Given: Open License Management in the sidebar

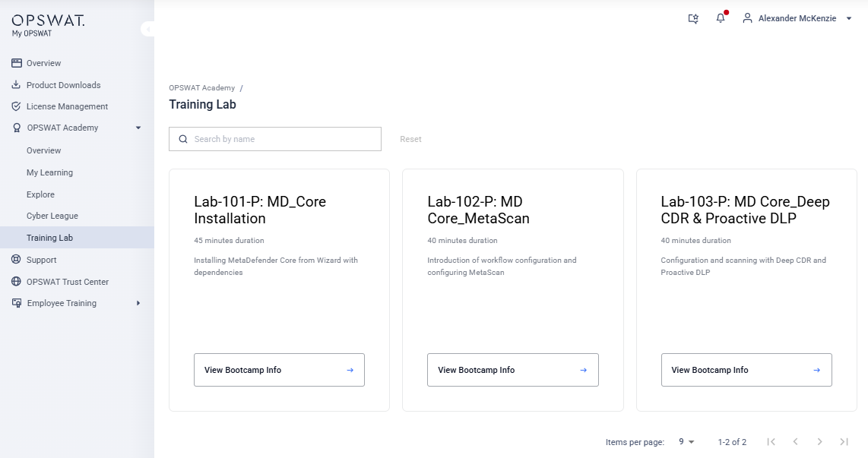Looking at the screenshot, I should [67, 106].
